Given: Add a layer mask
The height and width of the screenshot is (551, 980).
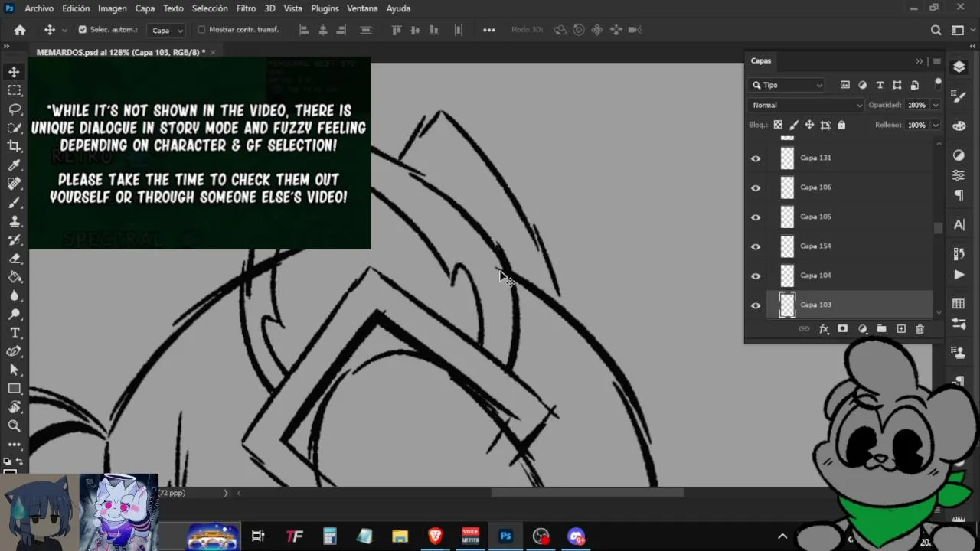Looking at the screenshot, I should 842,329.
